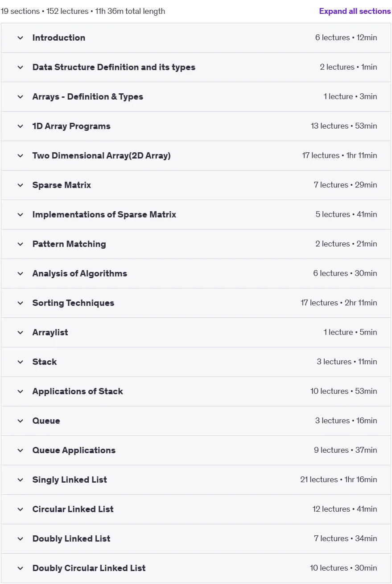Click chevron beside Data Structure Definition and its types
This screenshot has height=584, width=392.
click(x=20, y=67)
